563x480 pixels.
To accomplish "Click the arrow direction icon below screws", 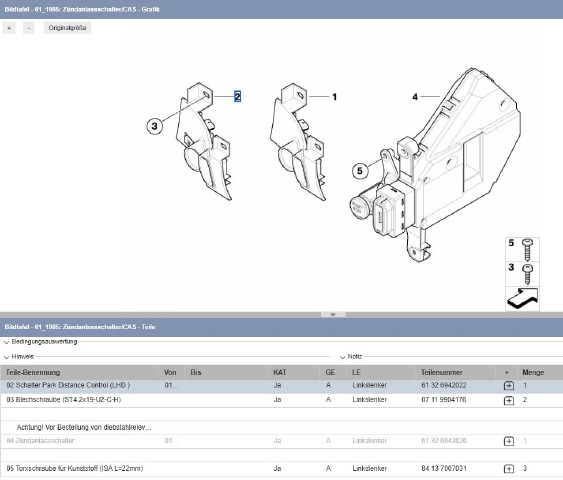I will point(522,298).
